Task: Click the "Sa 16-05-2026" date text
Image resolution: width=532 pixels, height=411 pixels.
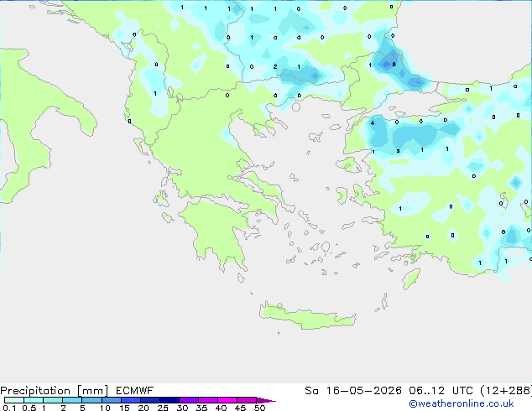Action: [x=353, y=391]
